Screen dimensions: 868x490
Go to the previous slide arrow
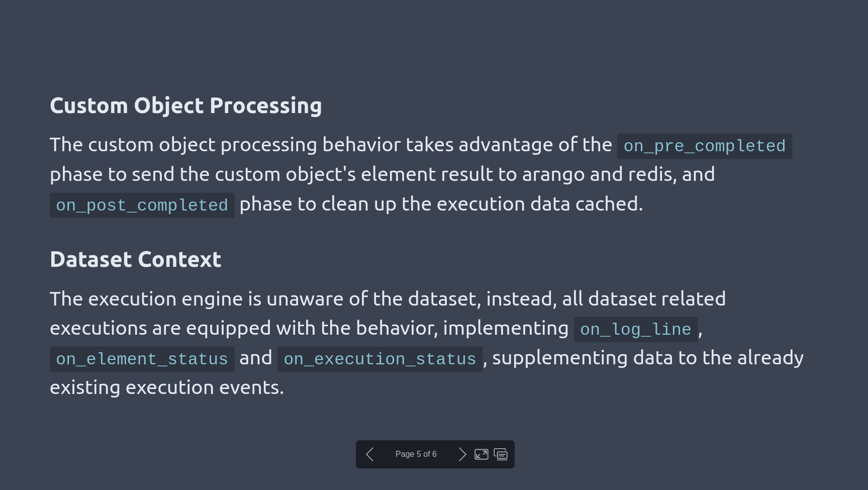tap(370, 454)
